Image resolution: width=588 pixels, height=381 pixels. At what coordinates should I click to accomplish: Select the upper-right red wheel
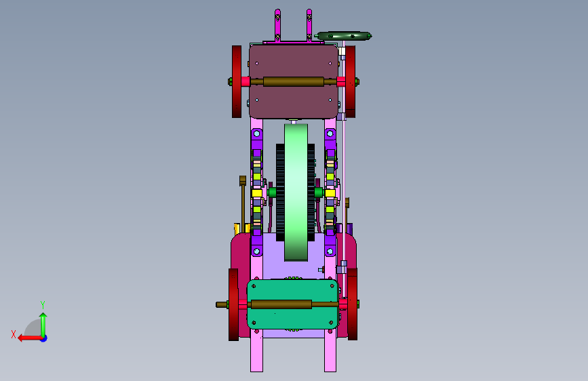point(350,82)
